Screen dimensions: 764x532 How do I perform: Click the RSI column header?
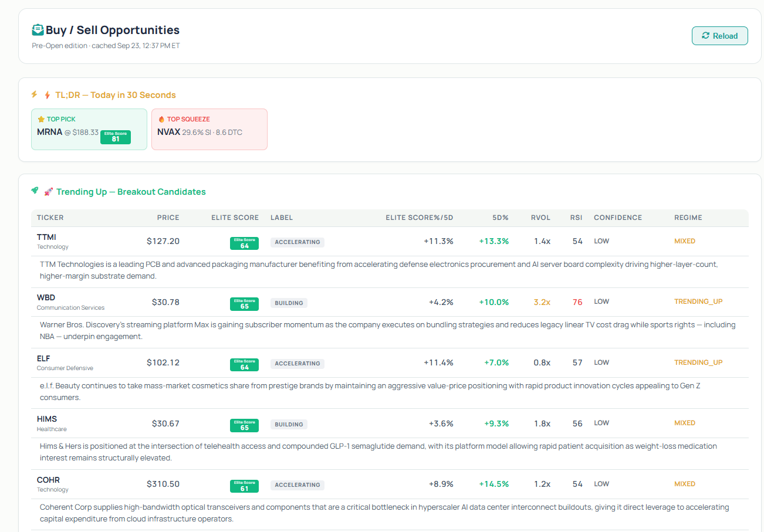(x=576, y=218)
